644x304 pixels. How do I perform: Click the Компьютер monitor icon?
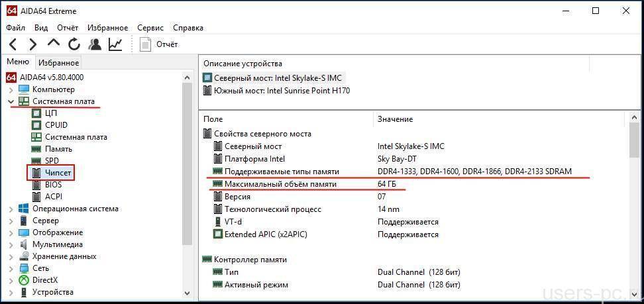(24, 89)
